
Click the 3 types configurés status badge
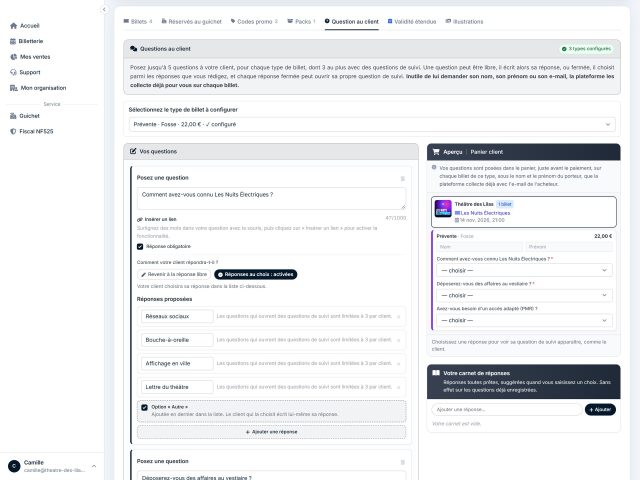[x=586, y=49]
